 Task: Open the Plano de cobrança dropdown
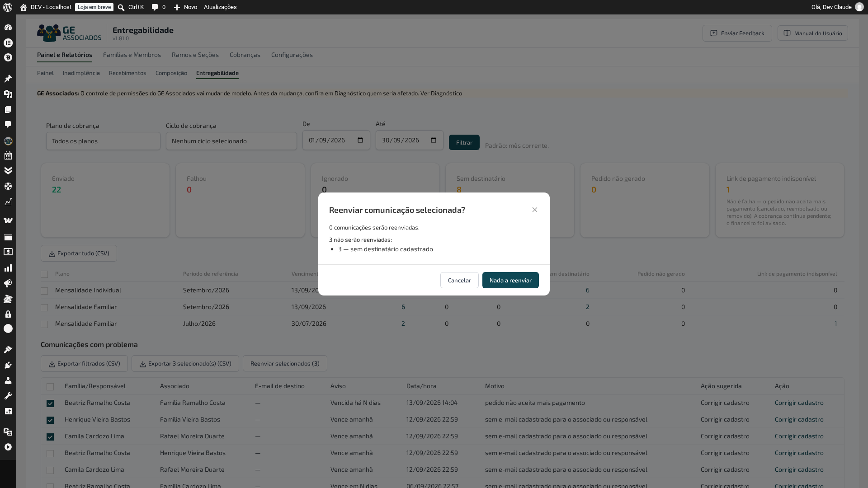tap(103, 141)
